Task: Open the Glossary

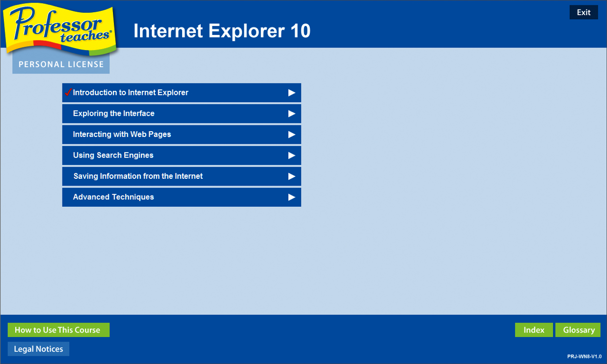Action: (x=579, y=330)
